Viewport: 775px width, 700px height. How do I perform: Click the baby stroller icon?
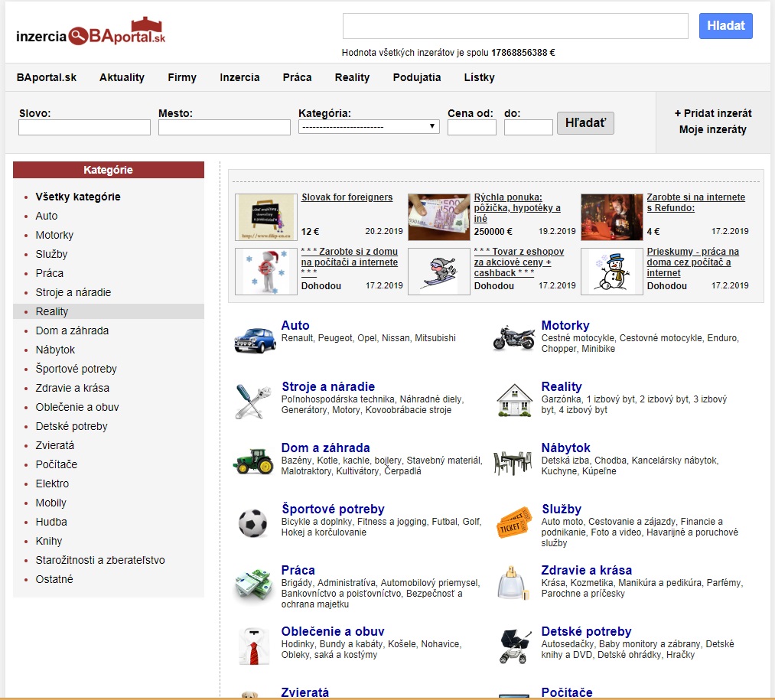[514, 646]
